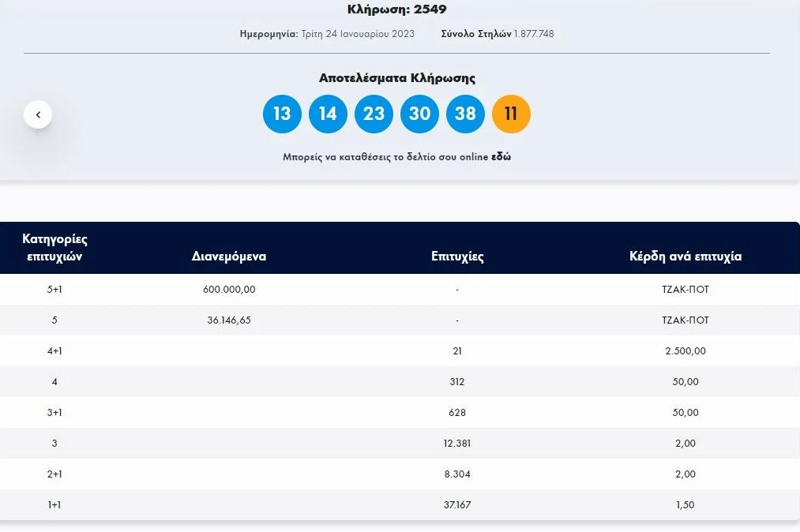This screenshot has width=800, height=532.
Task: Click the blue number 38 ball
Action: 465,114
